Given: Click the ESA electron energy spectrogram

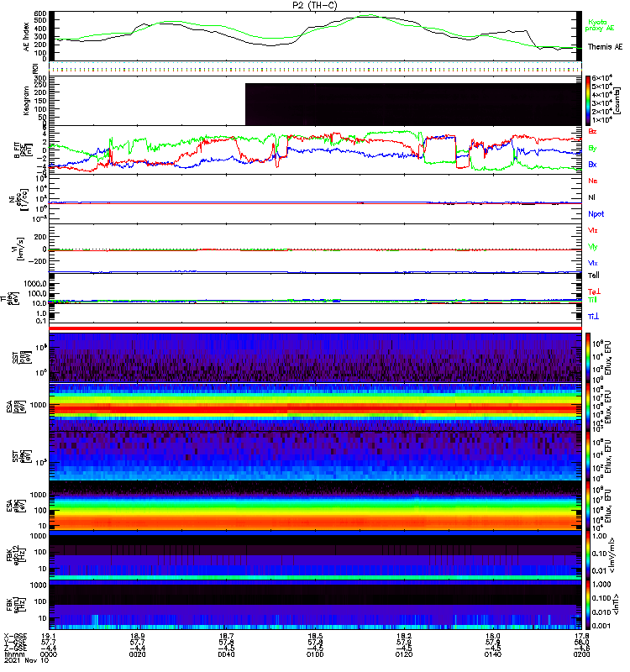Looking at the screenshot, I should coord(315,506).
